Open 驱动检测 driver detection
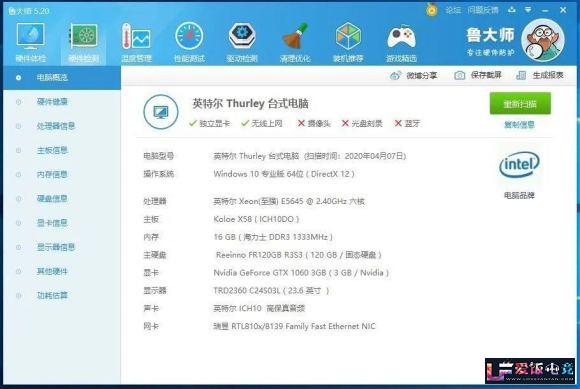Image resolution: width=580 pixels, height=389 pixels. [242, 36]
